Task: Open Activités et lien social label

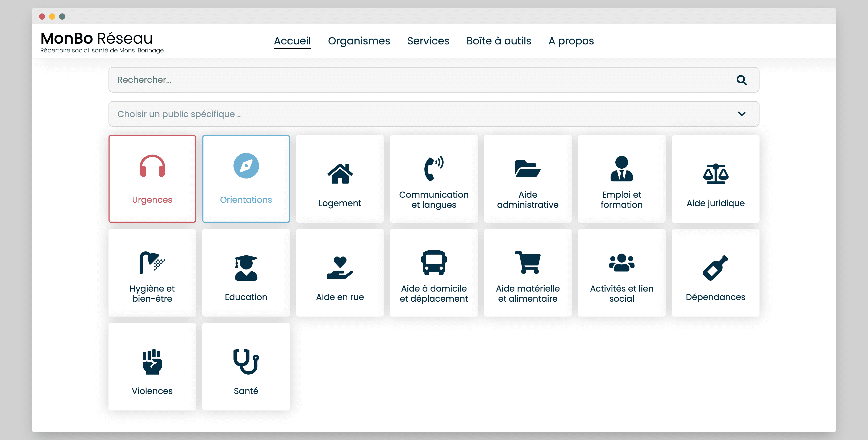Action: (x=621, y=293)
